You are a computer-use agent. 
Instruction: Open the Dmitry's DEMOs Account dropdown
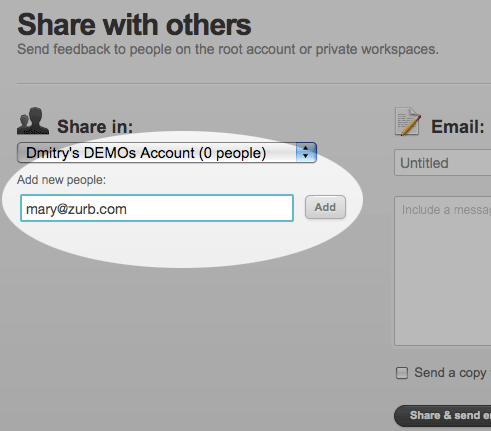167,153
